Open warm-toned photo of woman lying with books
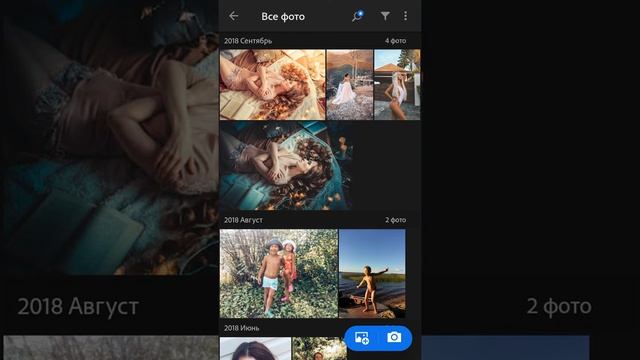The image size is (640, 360). point(272,84)
